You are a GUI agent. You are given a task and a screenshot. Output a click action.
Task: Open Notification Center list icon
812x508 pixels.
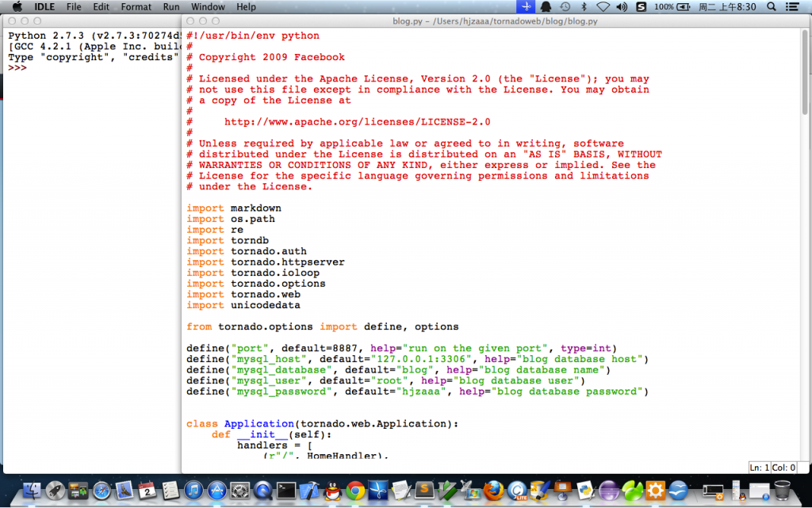(792, 6)
